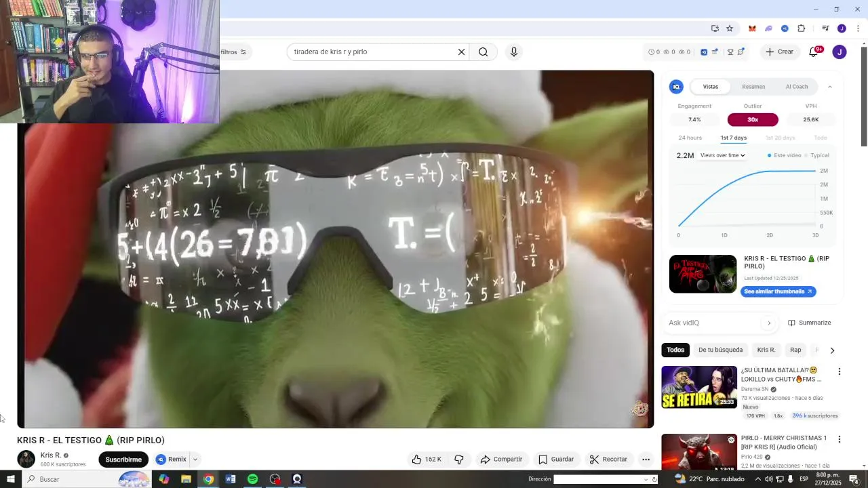Click the install app icon in address bar
Screen dimensions: 868x488
point(715,28)
